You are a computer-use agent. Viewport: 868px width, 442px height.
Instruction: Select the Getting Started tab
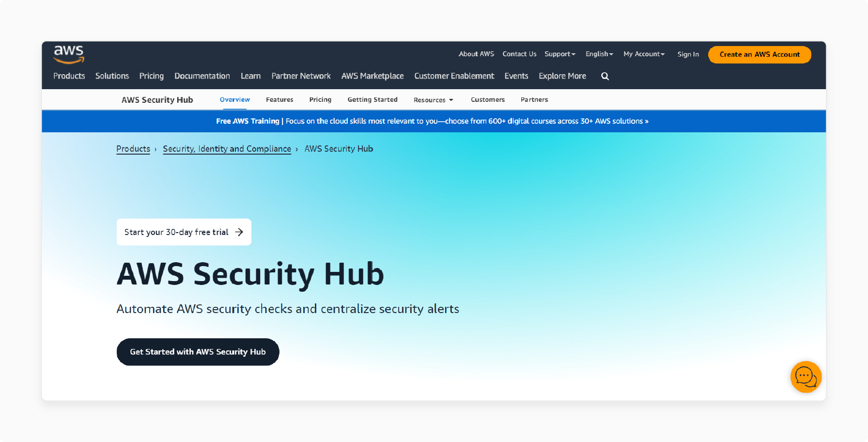tap(372, 99)
